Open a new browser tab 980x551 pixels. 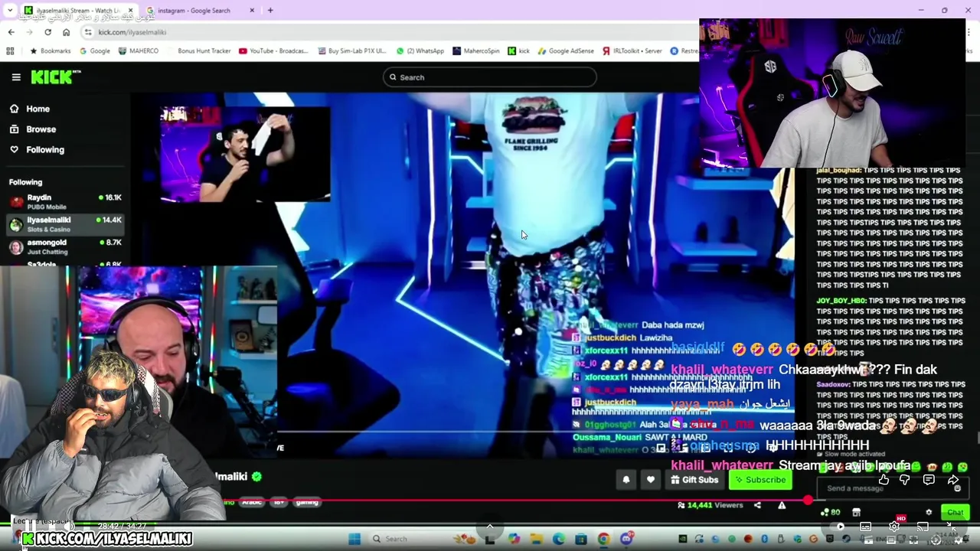[x=270, y=11]
